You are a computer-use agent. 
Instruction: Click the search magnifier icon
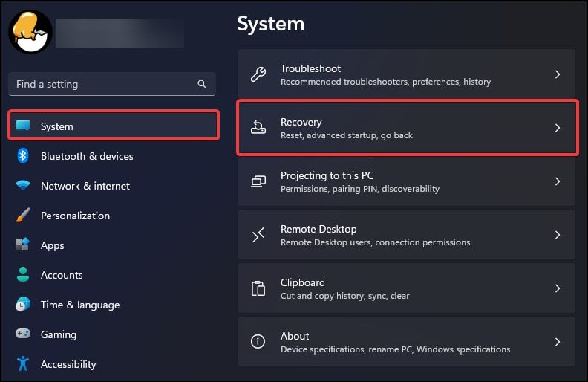202,84
